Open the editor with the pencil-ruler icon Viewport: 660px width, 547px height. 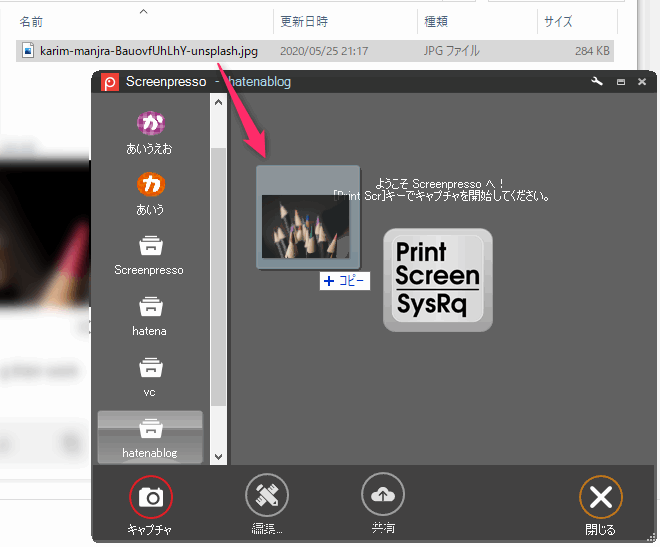pyautogui.click(x=267, y=495)
